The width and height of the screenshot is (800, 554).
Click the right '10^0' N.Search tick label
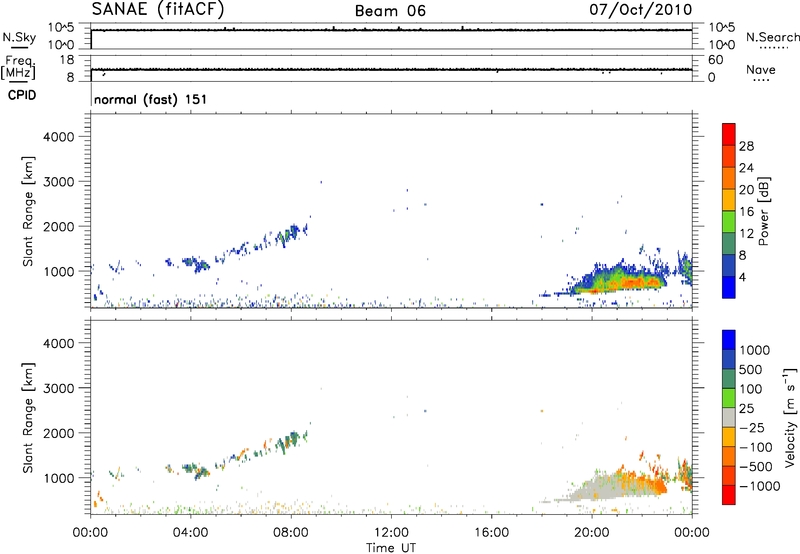(x=720, y=45)
